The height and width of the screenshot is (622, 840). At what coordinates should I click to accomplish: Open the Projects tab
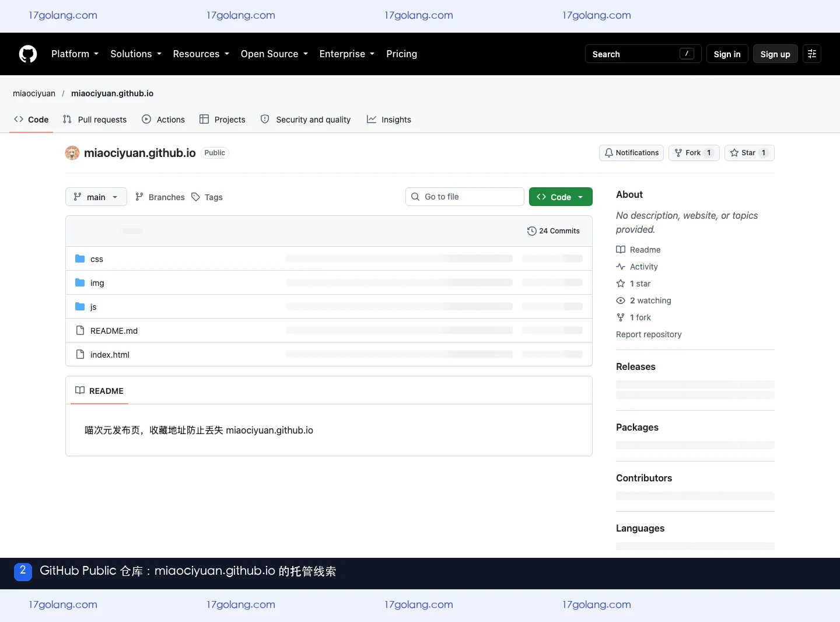pos(222,120)
